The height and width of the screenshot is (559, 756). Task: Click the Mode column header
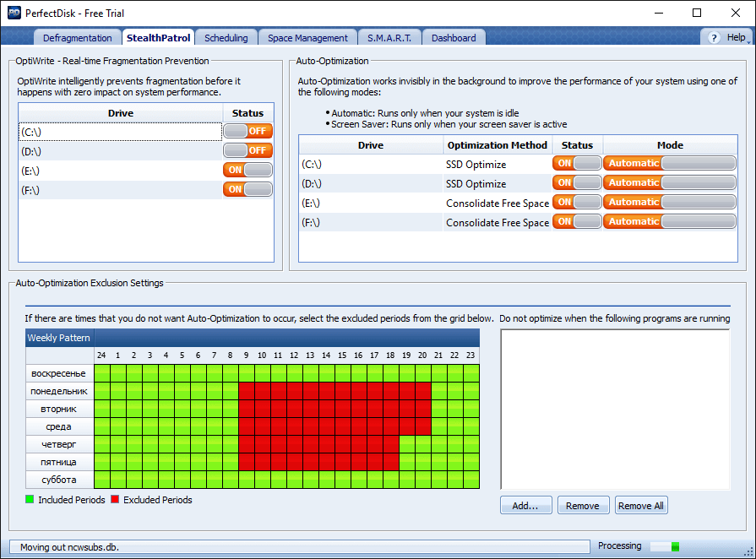pos(670,145)
